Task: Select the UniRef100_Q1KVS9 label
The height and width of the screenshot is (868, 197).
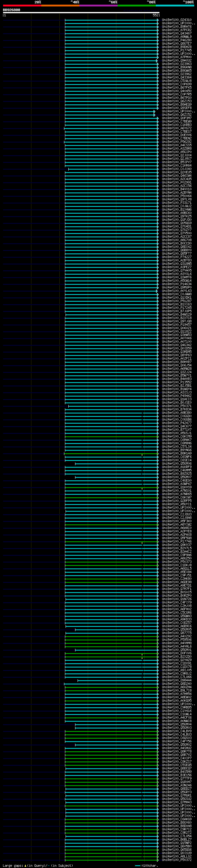Action: pyautogui.click(x=177, y=487)
